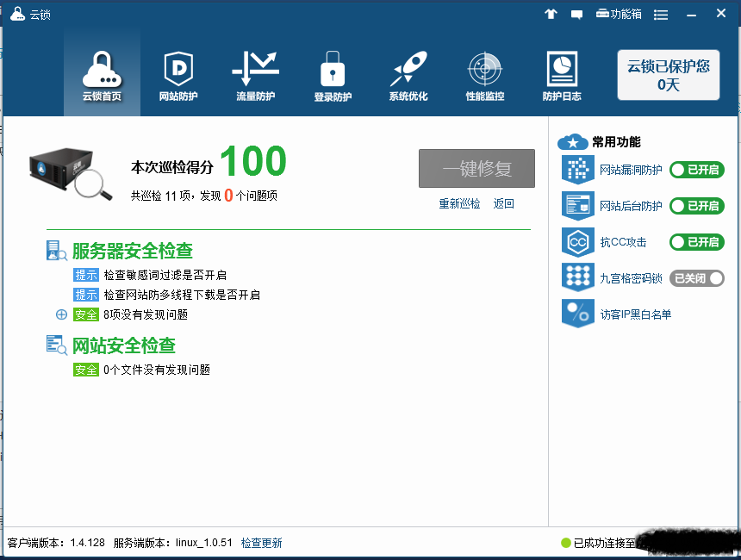Click the 重新巡检 link
Image resolution: width=741 pixels, height=560 pixels.
click(x=459, y=203)
